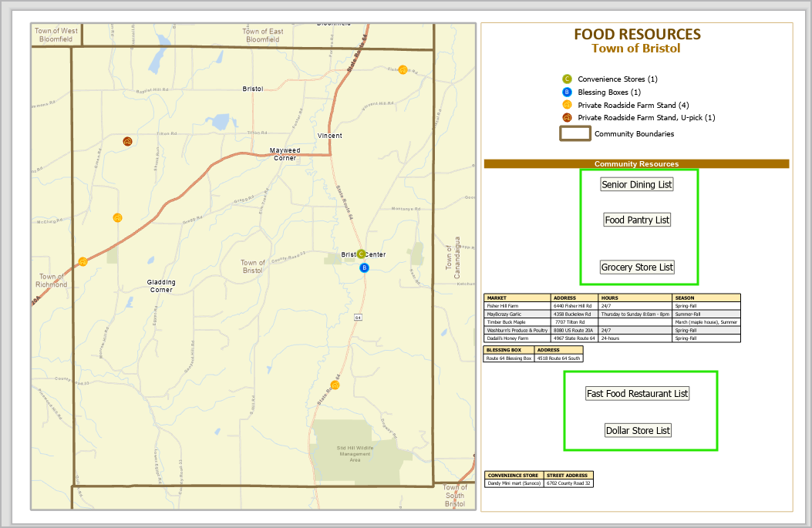Click Convenience Stores legend icon
Viewport: 812px width, 528px height.
coord(567,79)
